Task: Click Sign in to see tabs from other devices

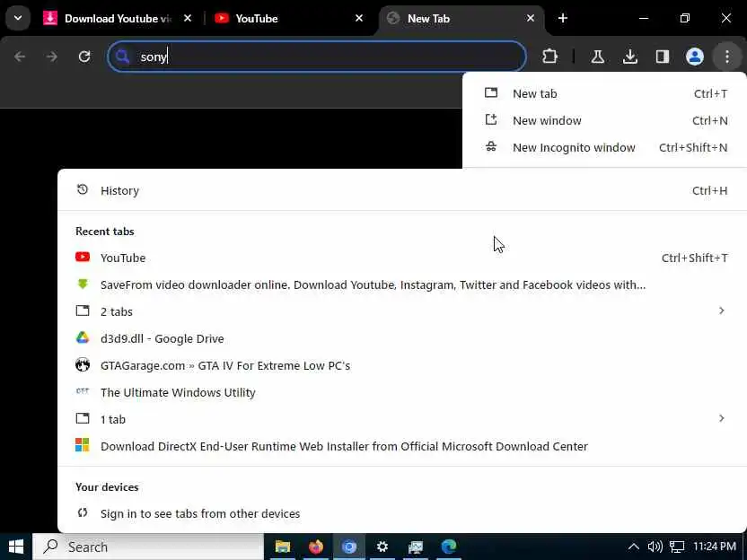Action: pos(401,513)
